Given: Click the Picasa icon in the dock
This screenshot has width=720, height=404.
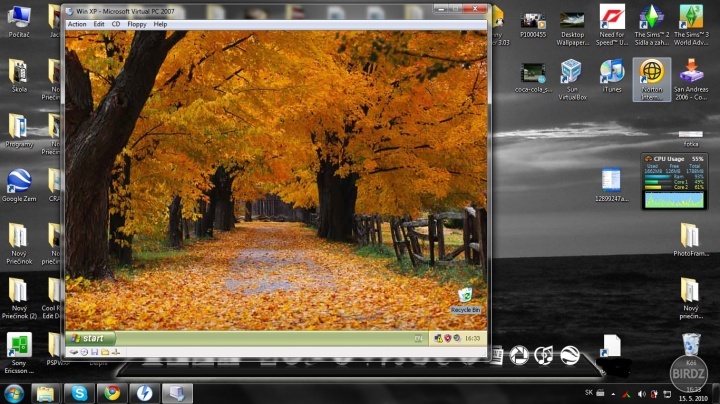Looking at the screenshot, I should coord(519,355).
